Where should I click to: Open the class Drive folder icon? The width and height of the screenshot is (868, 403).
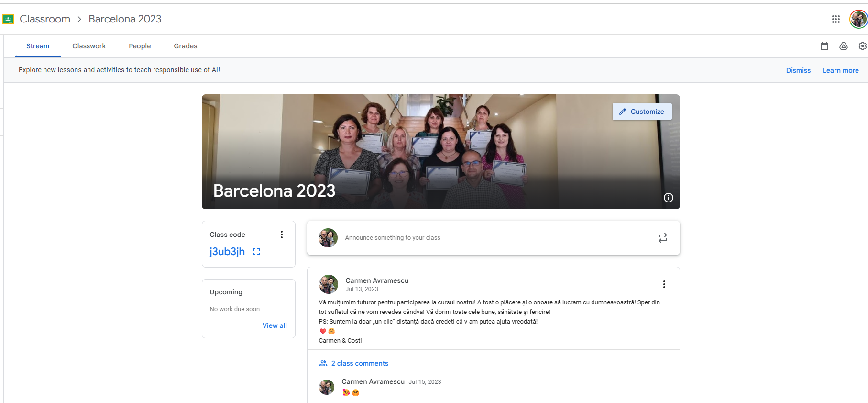click(843, 46)
